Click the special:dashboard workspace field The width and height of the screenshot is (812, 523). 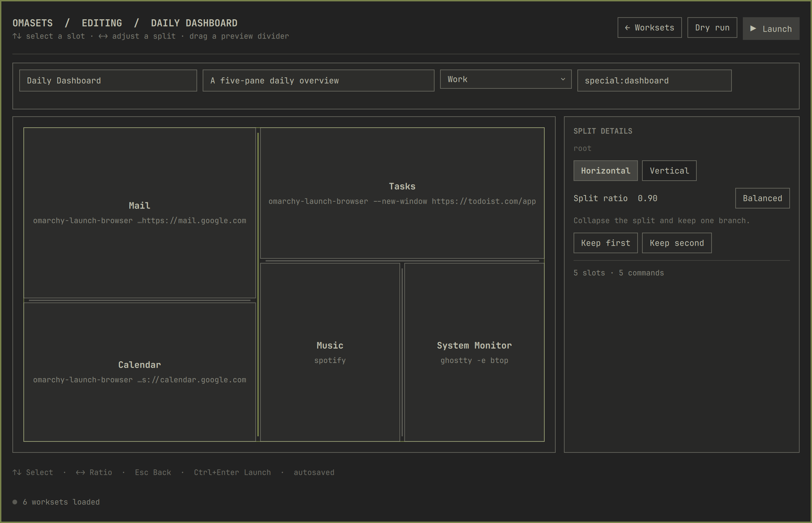[654, 81]
